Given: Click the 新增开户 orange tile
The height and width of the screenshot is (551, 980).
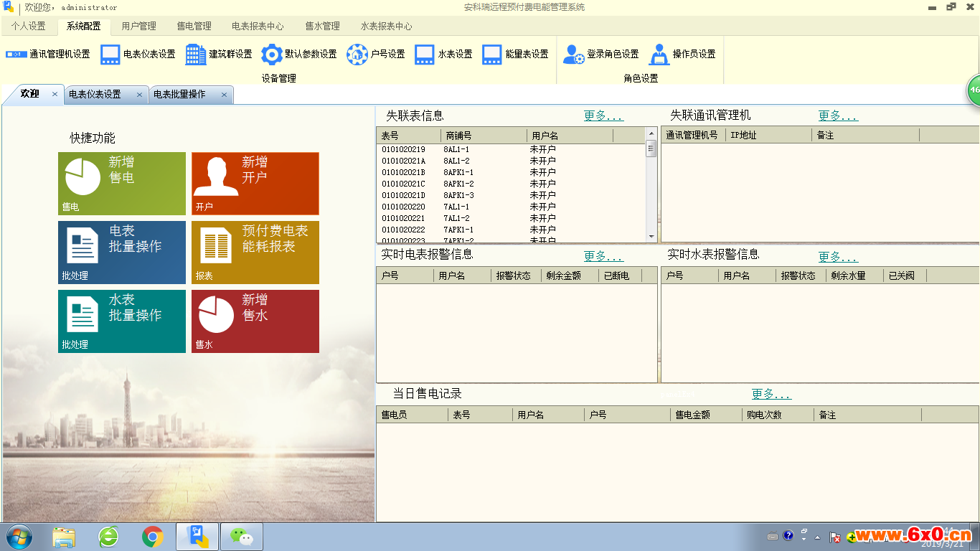Looking at the screenshot, I should point(255,184).
